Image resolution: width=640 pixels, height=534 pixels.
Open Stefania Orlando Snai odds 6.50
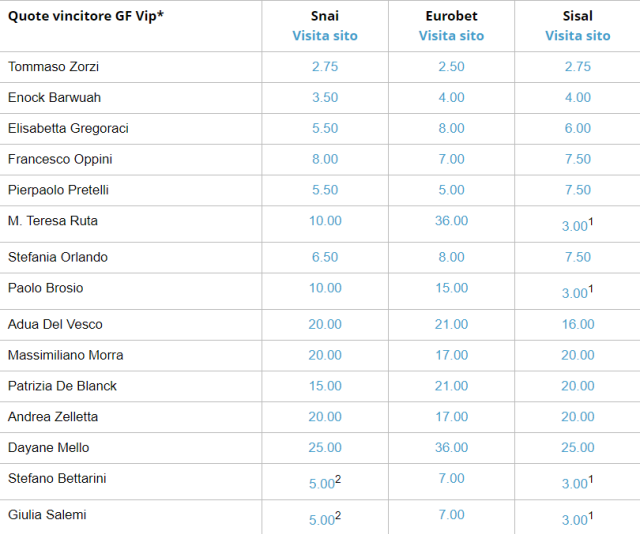(x=325, y=258)
